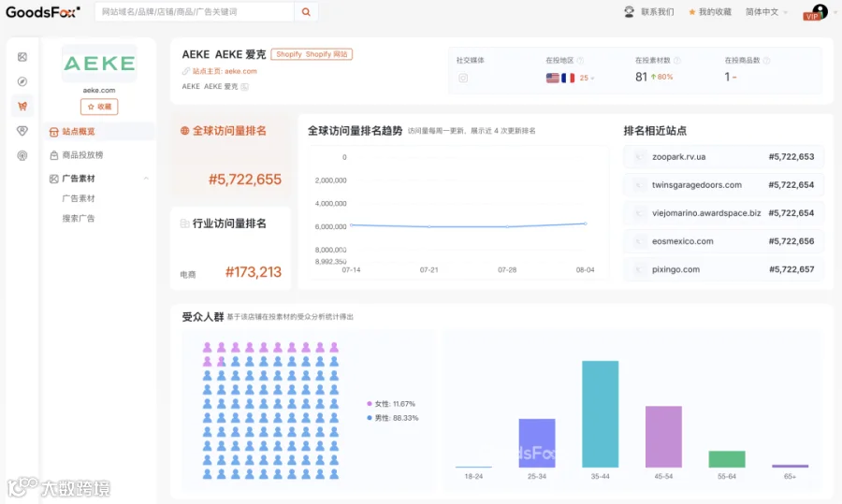Click the help icon next to 在投素材数
The height and width of the screenshot is (504, 842).
tap(677, 61)
